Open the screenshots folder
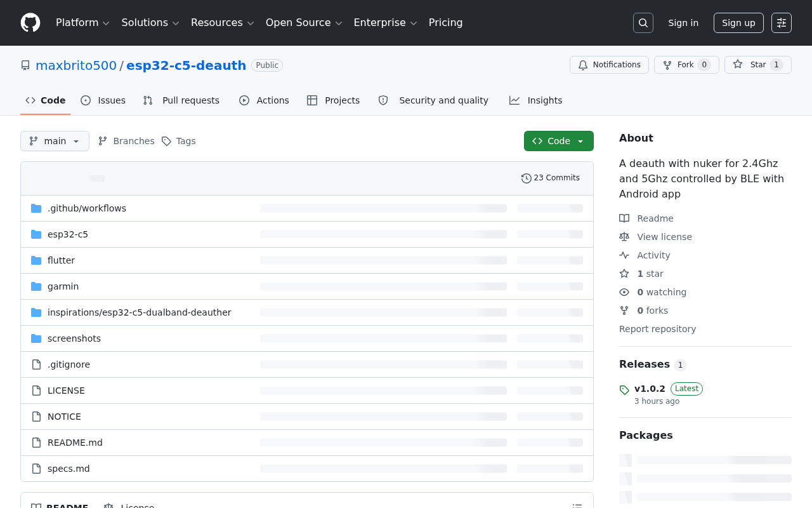Viewport: 812px width, 508px height. pyautogui.click(x=74, y=338)
